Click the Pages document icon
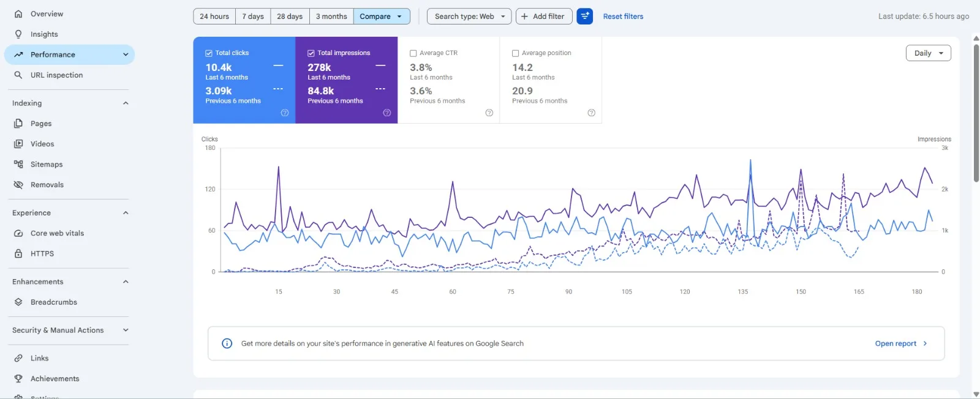 coord(18,123)
